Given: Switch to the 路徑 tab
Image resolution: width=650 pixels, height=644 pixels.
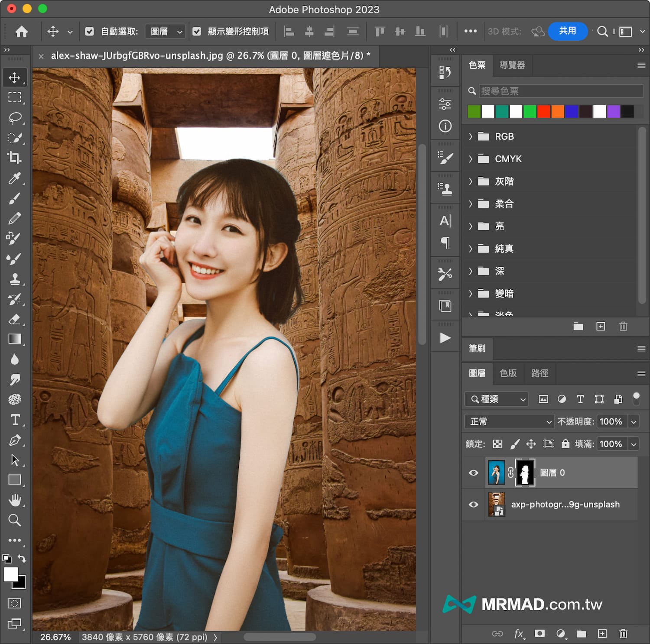Looking at the screenshot, I should [x=539, y=373].
